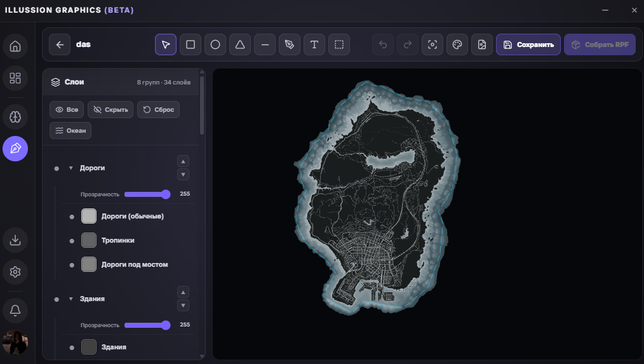The height and width of the screenshot is (364, 644).
Task: Select the Тропинки layer name
Action: coord(118,240)
